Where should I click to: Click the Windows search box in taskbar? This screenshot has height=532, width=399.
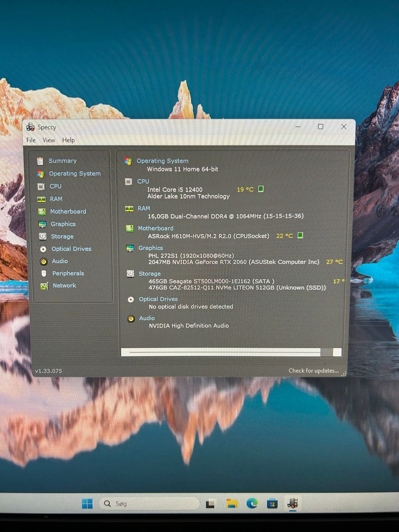(x=150, y=503)
